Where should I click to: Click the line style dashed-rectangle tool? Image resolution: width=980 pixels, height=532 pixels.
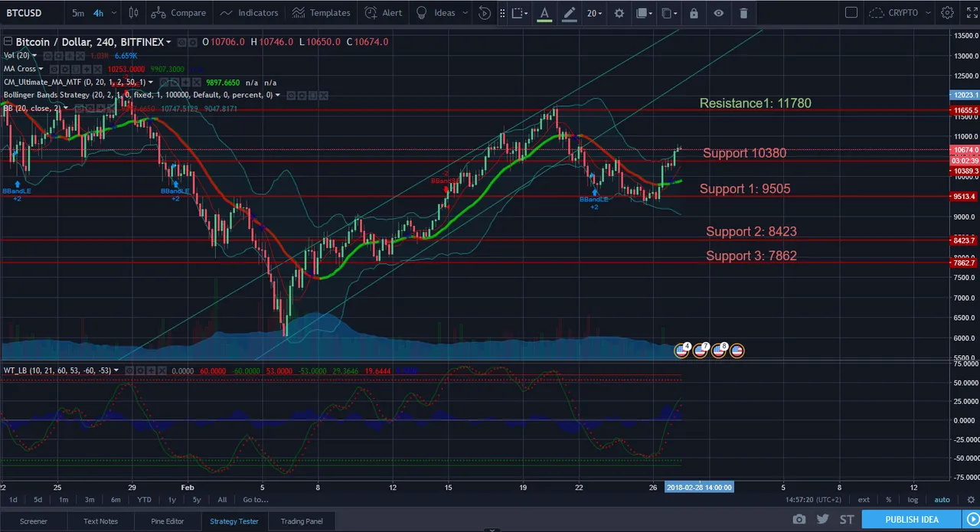coord(520,13)
